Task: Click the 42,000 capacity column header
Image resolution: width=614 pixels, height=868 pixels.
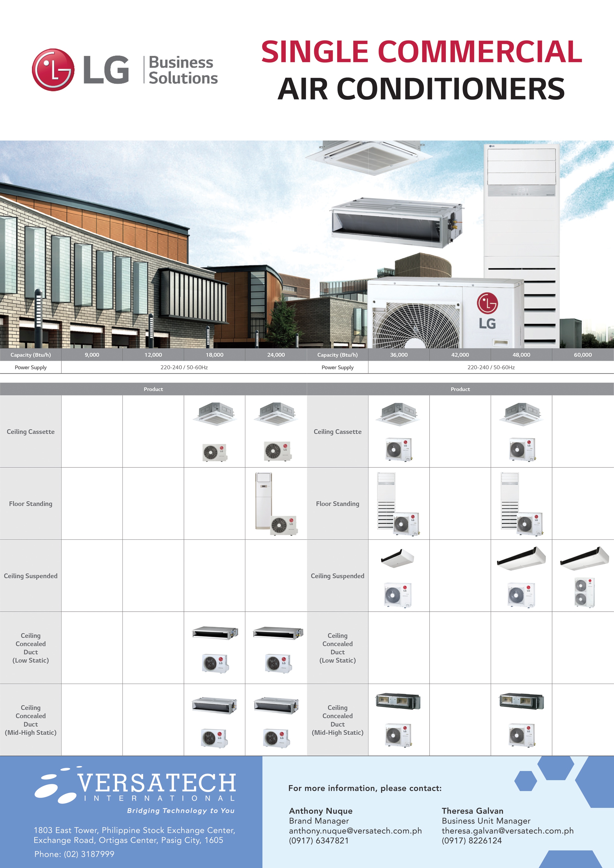Action: [460, 355]
